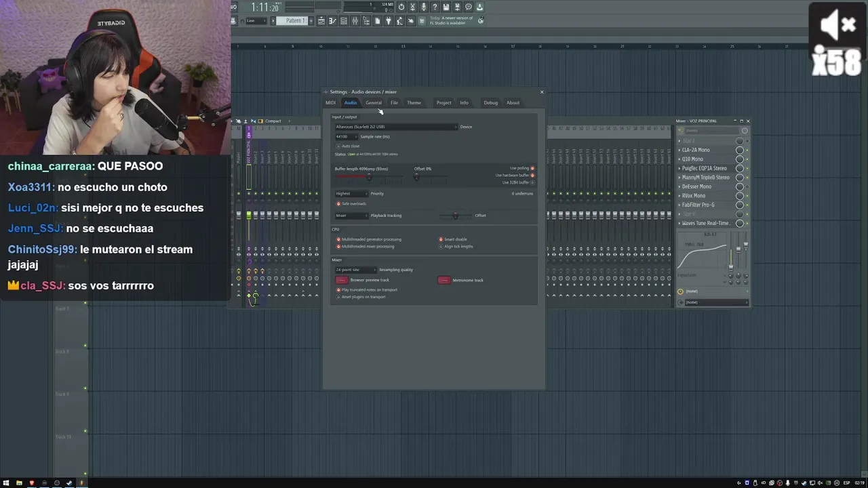
Task: Click the FL Studio taskbar icon
Action: point(81,483)
